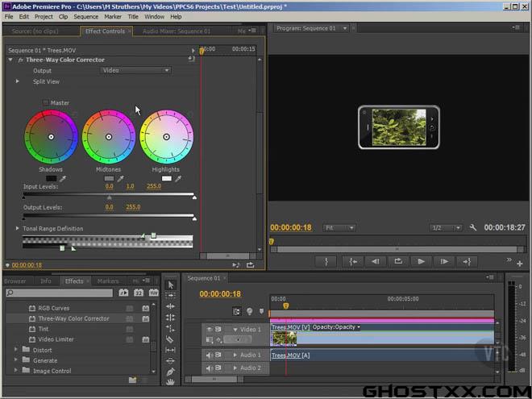Click the shadows black color swatch

[x=52, y=178]
